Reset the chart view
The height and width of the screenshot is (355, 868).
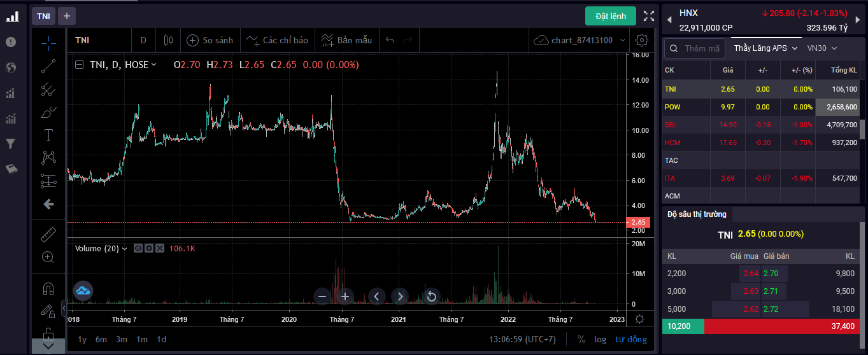click(431, 296)
